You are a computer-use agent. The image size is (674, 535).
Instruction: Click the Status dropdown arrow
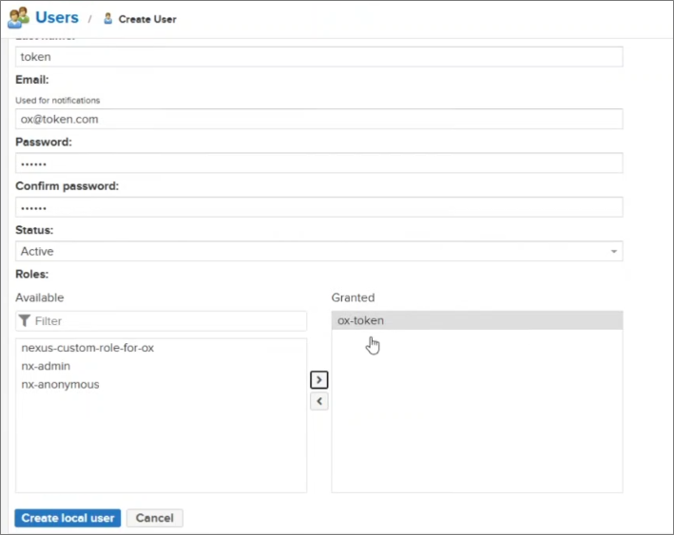613,252
